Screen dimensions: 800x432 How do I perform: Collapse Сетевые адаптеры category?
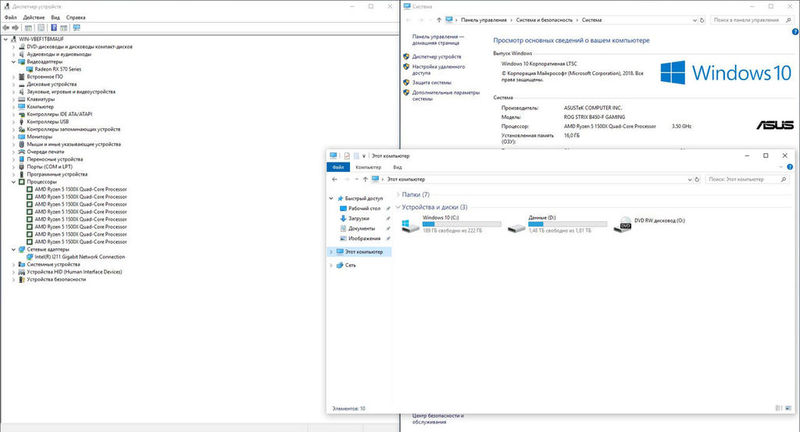click(x=14, y=249)
